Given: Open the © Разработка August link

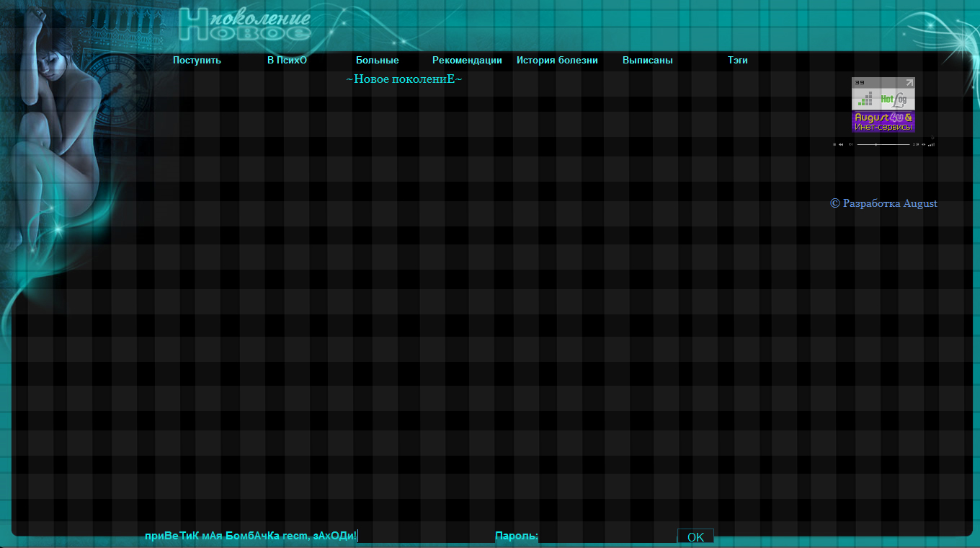Looking at the screenshot, I should coord(883,204).
